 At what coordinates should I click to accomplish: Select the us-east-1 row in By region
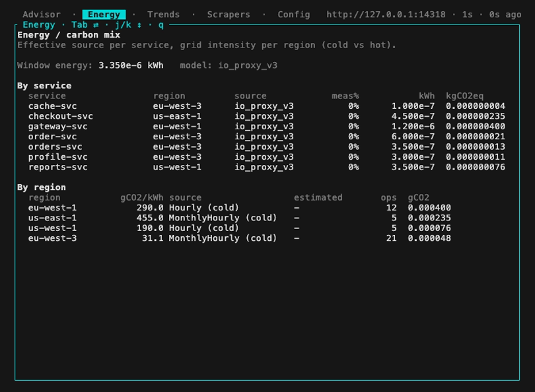coord(240,218)
